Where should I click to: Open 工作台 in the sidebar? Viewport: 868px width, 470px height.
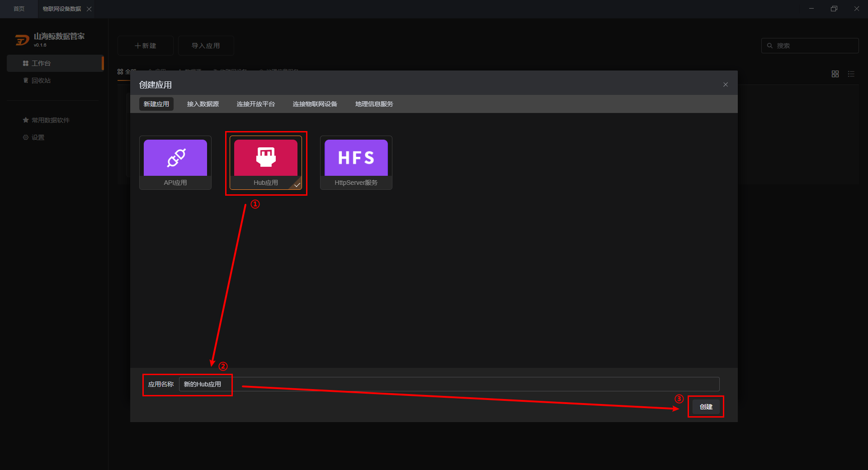pyautogui.click(x=55, y=63)
